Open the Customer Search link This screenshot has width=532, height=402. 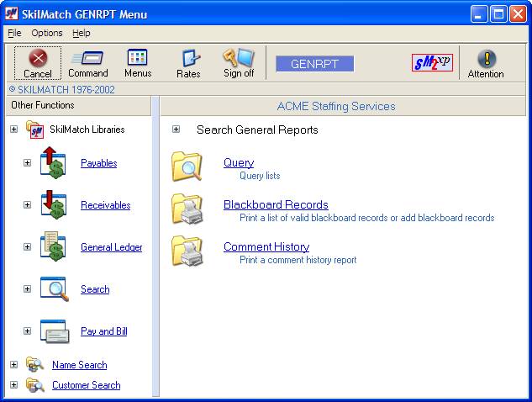click(87, 385)
